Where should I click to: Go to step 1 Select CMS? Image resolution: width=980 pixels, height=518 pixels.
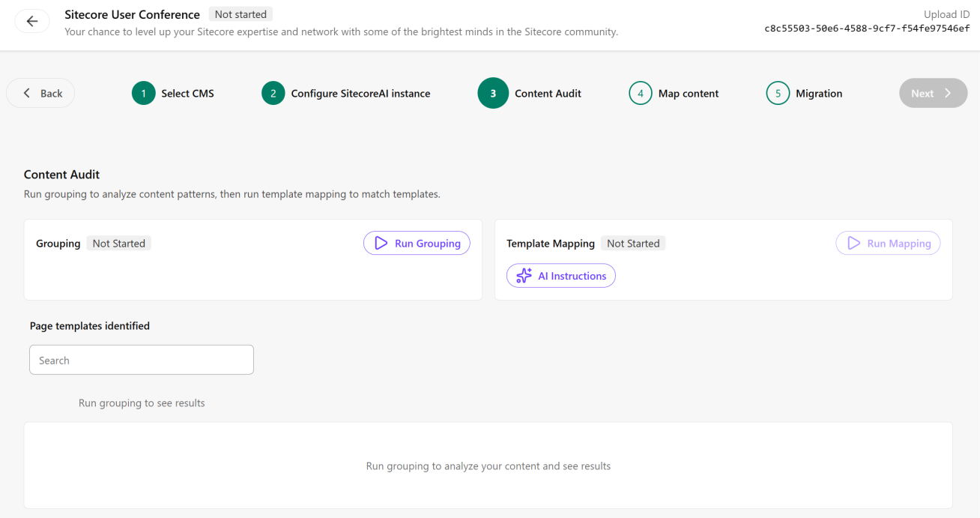173,93
